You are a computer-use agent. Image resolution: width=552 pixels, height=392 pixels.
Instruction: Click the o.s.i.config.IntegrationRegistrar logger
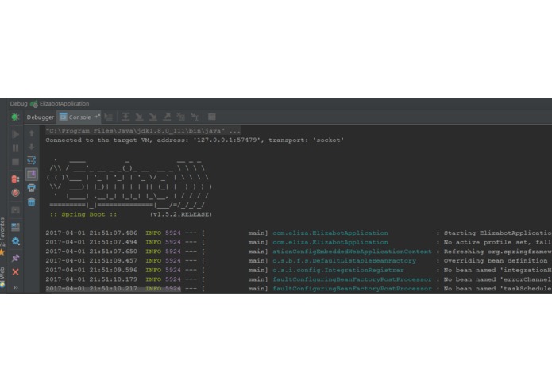coord(338,270)
